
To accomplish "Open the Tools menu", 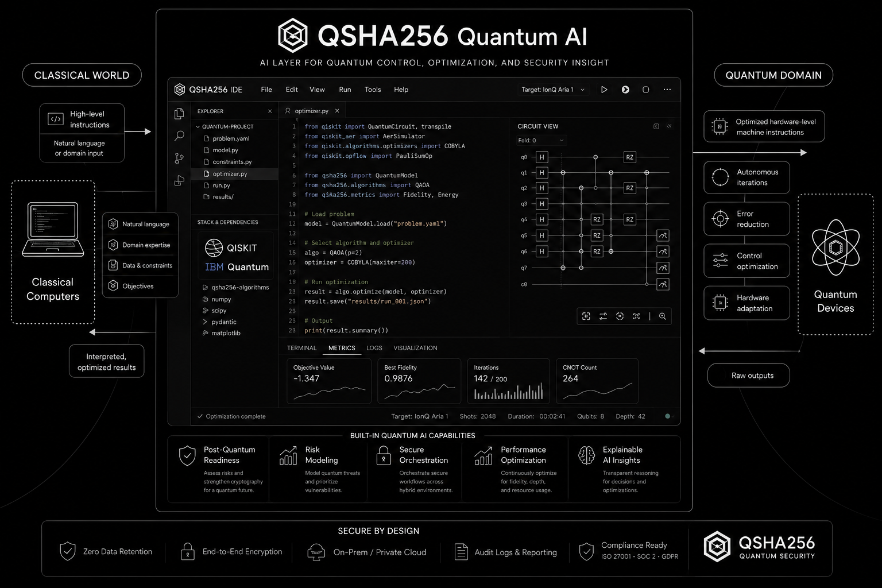I will [373, 90].
